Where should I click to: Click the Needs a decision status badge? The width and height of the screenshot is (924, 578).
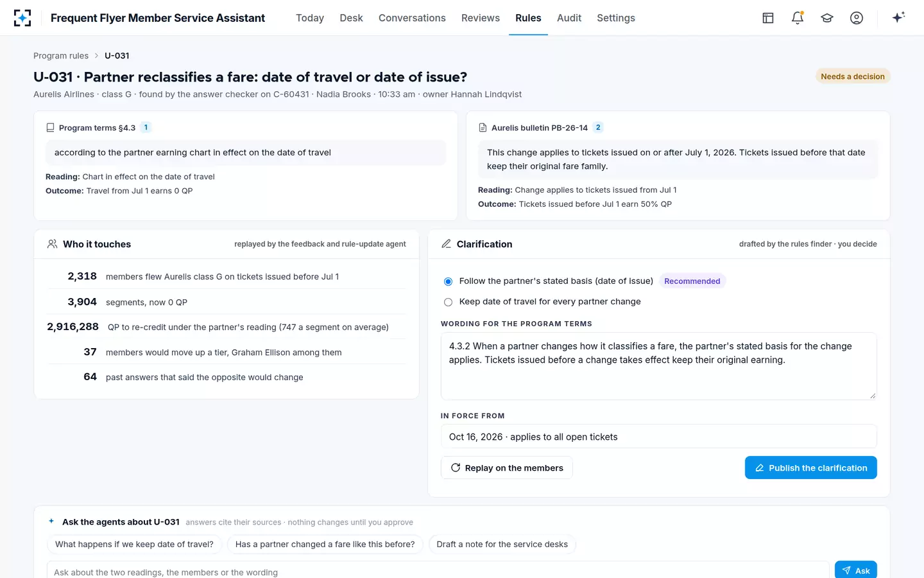pos(853,76)
